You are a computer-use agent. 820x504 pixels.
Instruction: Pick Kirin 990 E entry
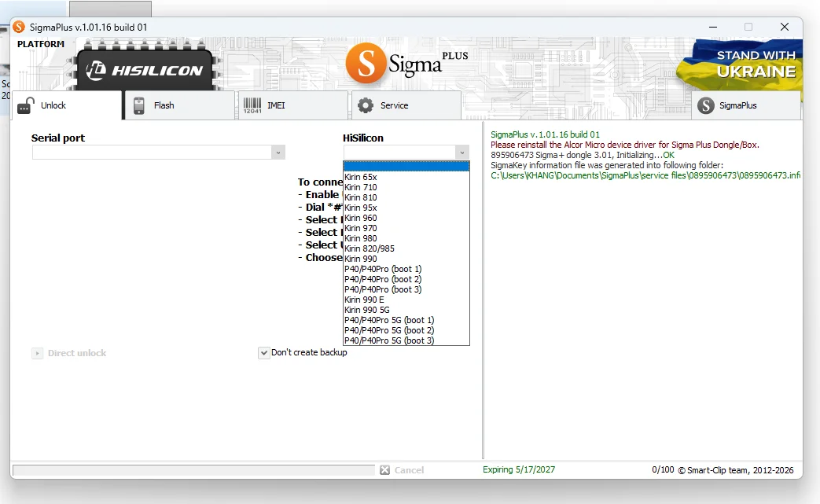[406, 300]
